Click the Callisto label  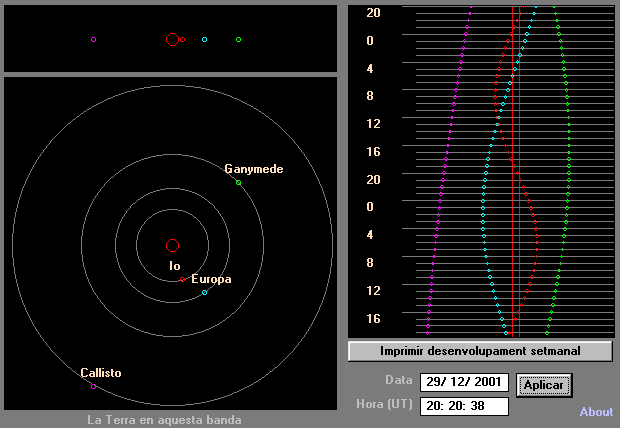[x=101, y=373]
